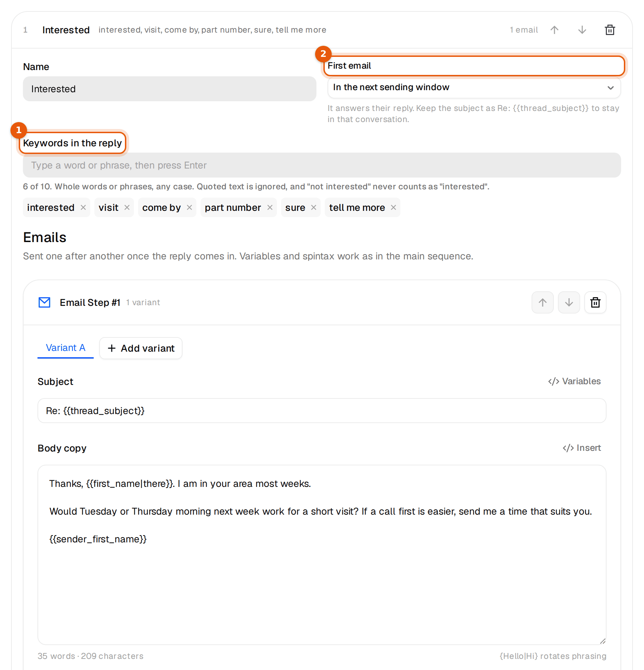644x670 pixels.
Task: Click the rule Name field
Action: [x=170, y=89]
